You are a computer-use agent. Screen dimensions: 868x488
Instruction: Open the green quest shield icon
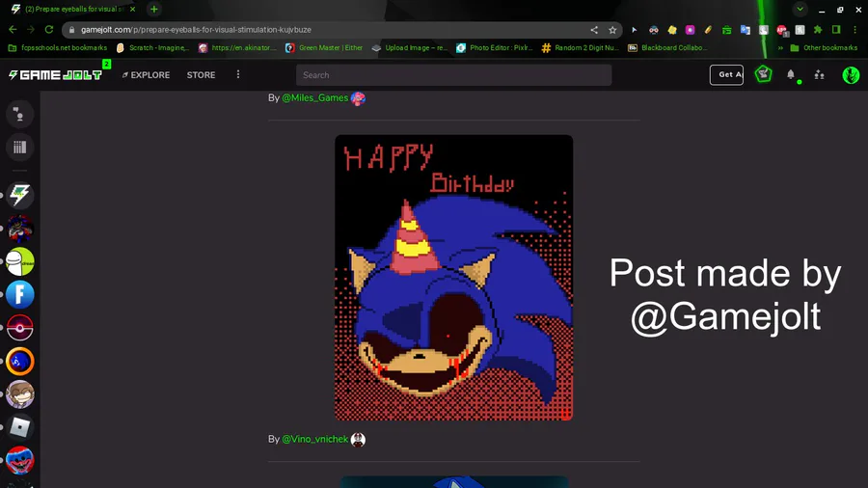click(x=764, y=74)
